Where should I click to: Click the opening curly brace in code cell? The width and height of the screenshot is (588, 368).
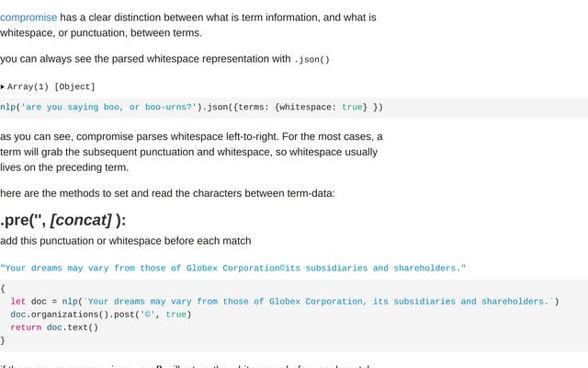point(3,289)
